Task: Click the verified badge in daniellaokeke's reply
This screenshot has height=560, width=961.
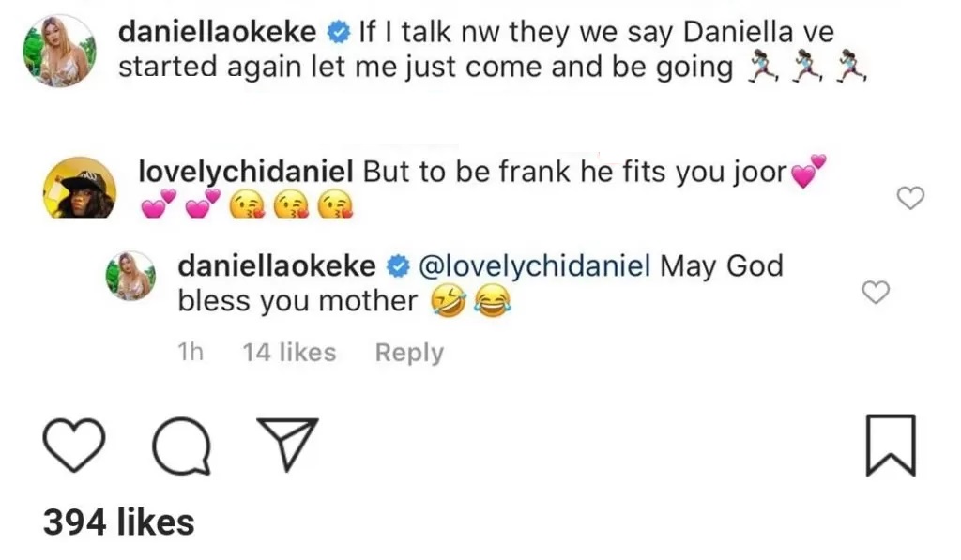Action: click(x=396, y=267)
